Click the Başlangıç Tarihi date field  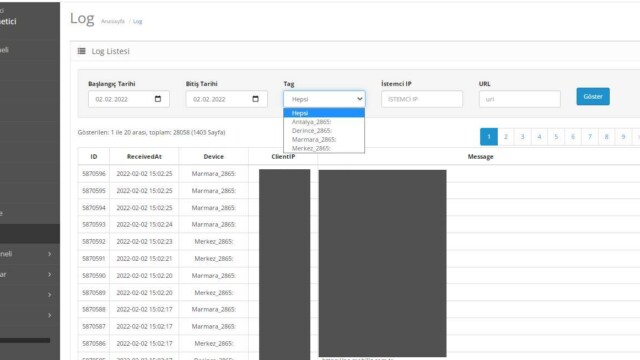click(129, 99)
